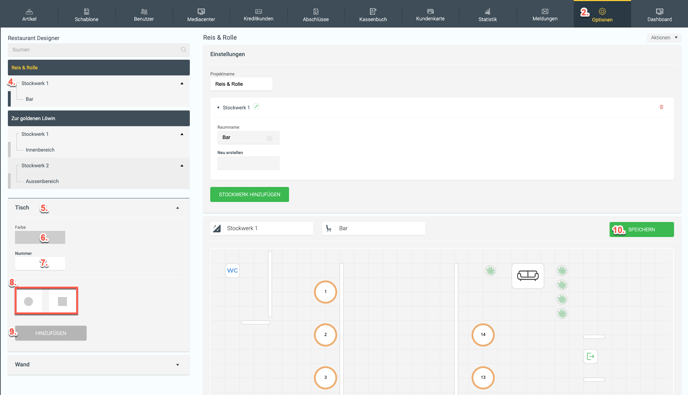Select the sofa element on floor plan

[527, 276]
